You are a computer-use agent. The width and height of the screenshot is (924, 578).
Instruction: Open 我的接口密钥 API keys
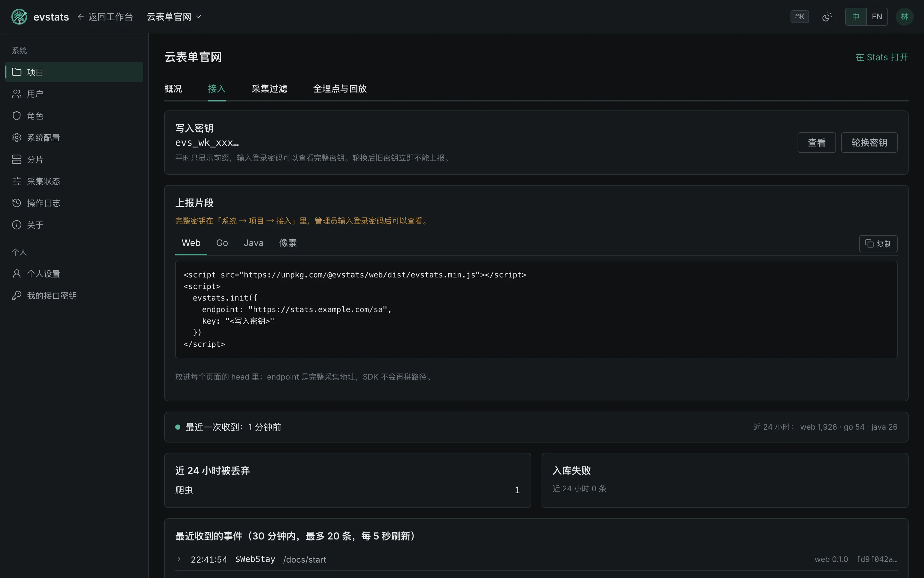(74, 295)
